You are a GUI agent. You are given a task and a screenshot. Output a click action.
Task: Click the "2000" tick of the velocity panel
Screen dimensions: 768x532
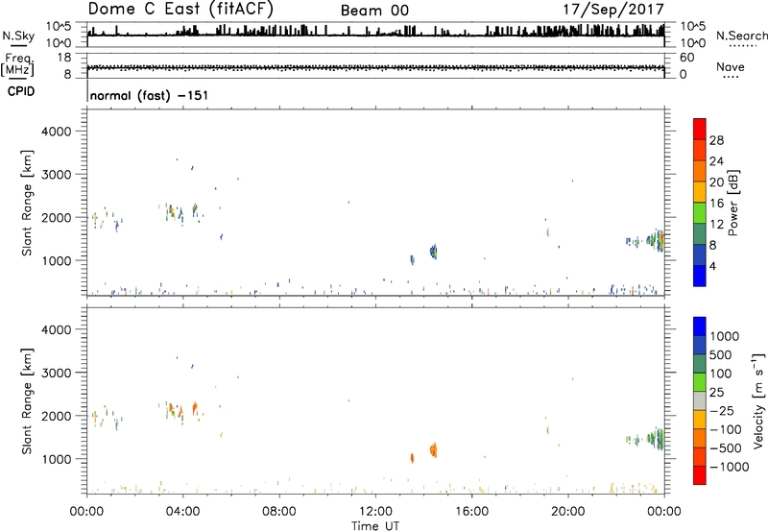pos(57,416)
